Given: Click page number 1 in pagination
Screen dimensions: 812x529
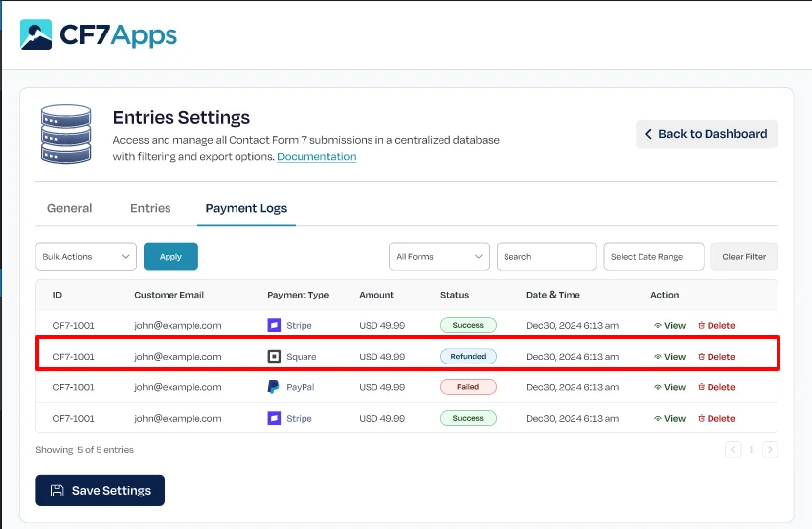Looking at the screenshot, I should pos(751,450).
